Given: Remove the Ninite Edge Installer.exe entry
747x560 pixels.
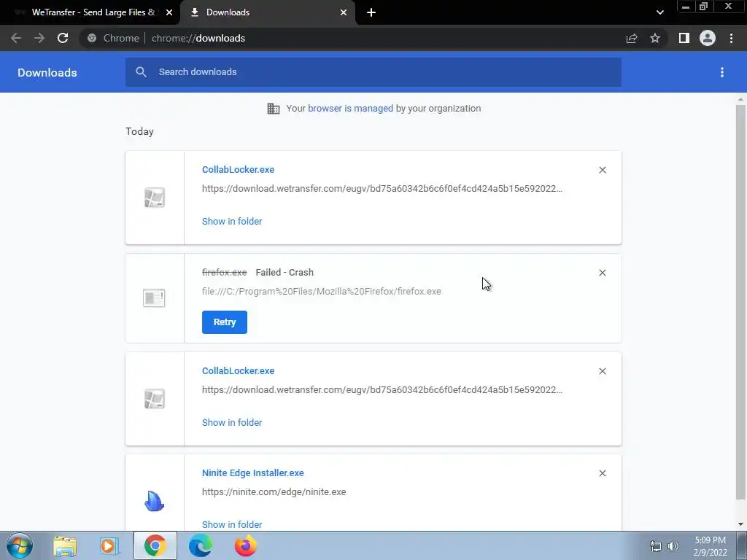Looking at the screenshot, I should tap(602, 473).
